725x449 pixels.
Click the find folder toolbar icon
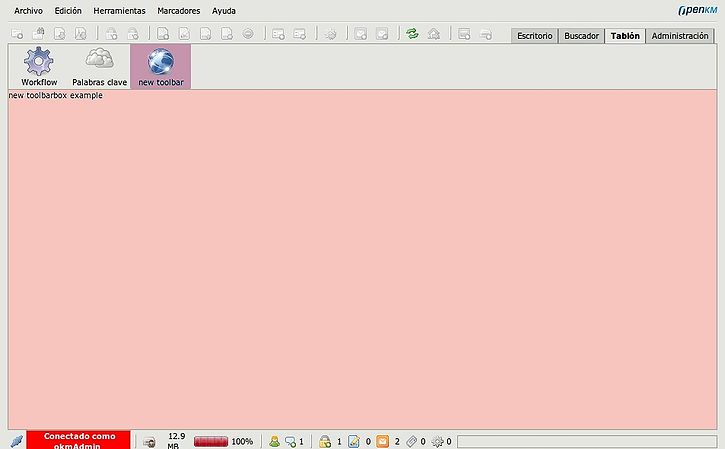[x=38, y=33]
